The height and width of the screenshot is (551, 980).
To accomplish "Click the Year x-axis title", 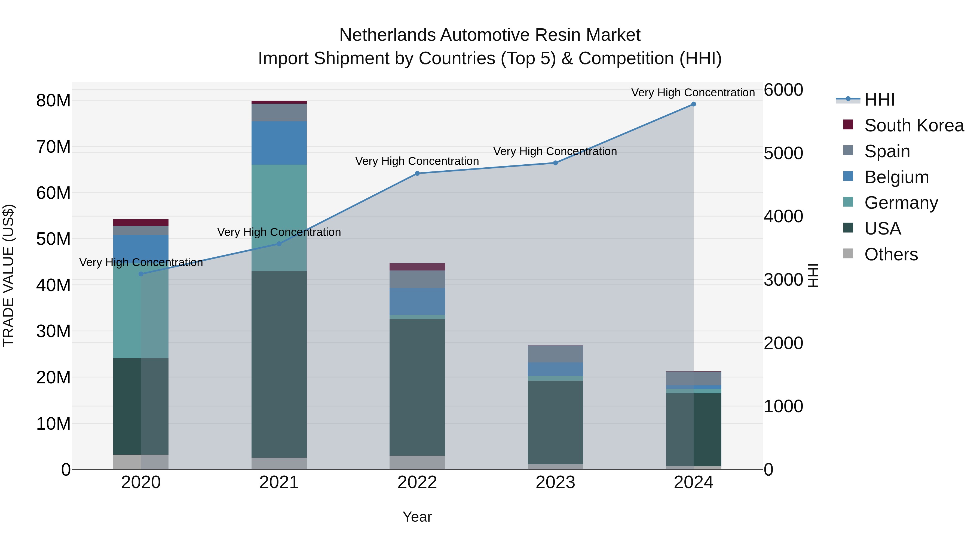I will 417,517.
